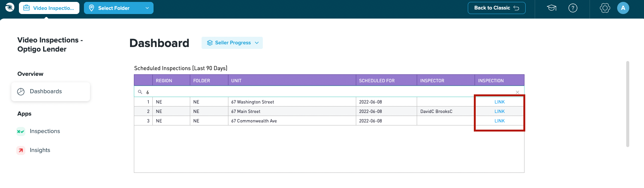Click the location pin icon in Select Folder
The image size is (644, 188).
[x=92, y=8]
